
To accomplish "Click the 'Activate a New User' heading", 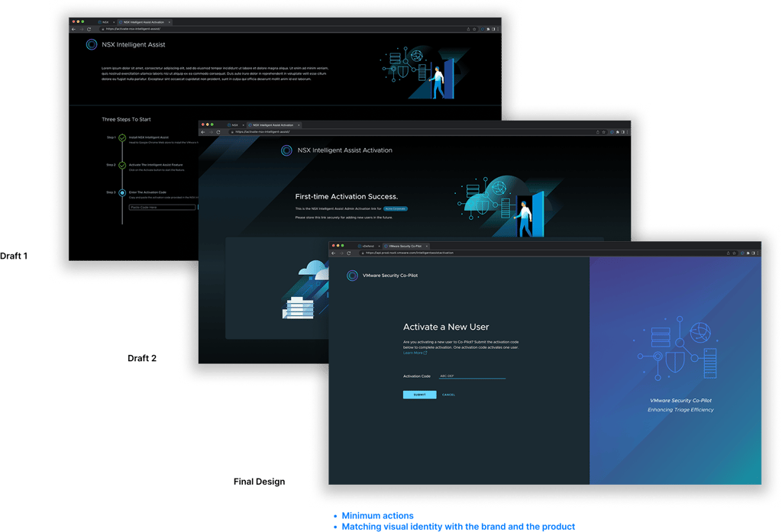I will click(446, 327).
